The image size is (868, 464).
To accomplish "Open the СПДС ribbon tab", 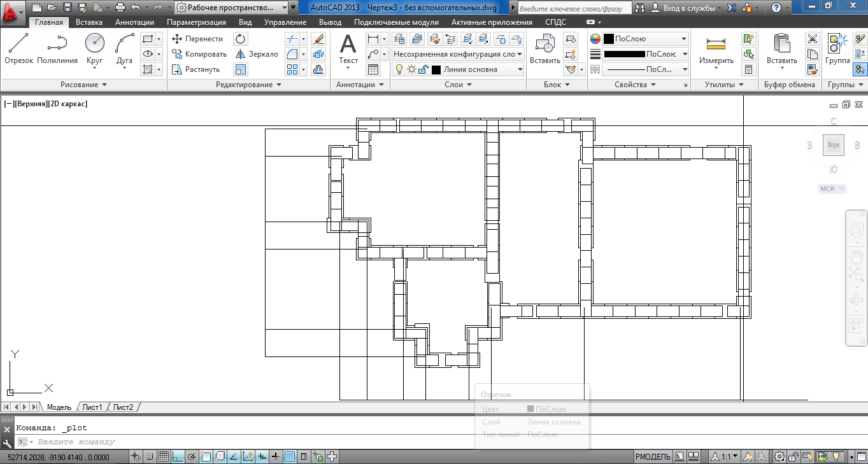I will pyautogui.click(x=555, y=22).
